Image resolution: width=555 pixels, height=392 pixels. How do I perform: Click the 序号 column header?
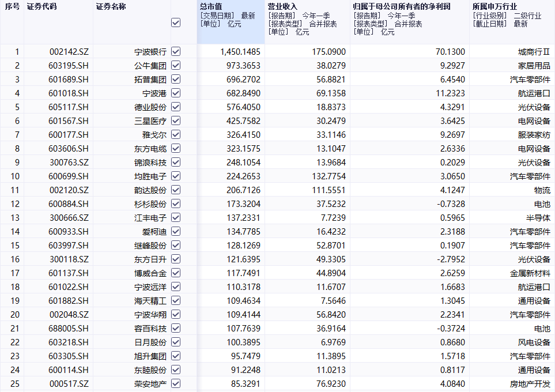click(x=12, y=6)
